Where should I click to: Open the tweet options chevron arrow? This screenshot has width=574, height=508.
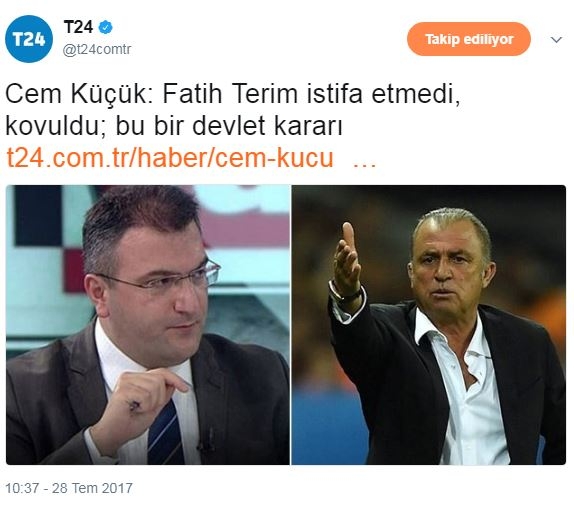556,40
